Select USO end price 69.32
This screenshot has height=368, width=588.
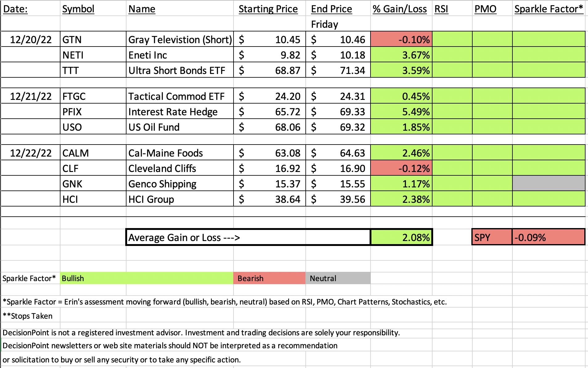click(x=338, y=127)
